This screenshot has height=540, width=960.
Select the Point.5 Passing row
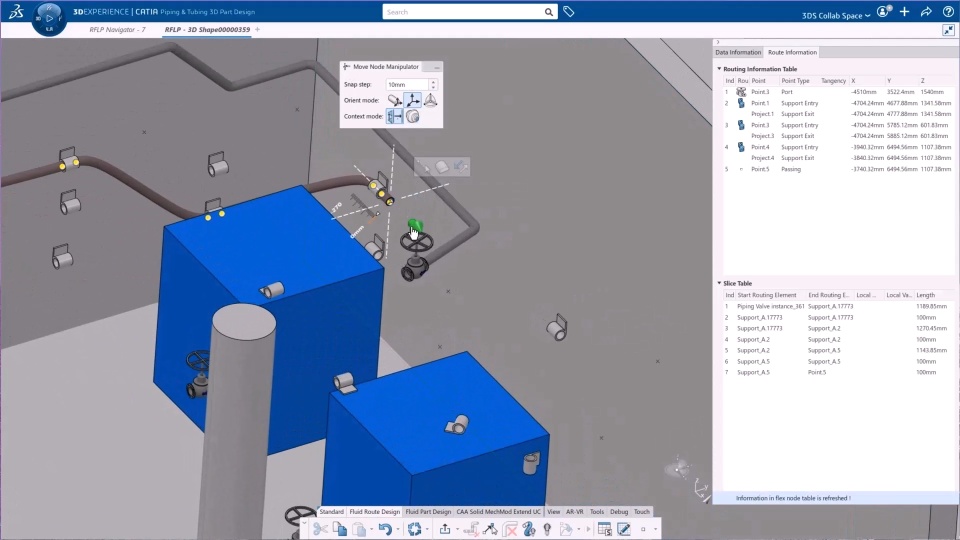[x=838, y=169]
